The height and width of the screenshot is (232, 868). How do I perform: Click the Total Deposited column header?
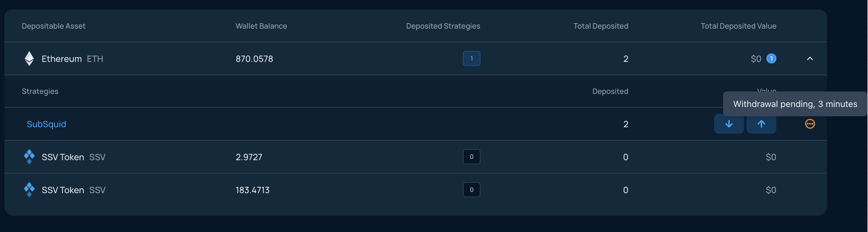tap(601, 26)
